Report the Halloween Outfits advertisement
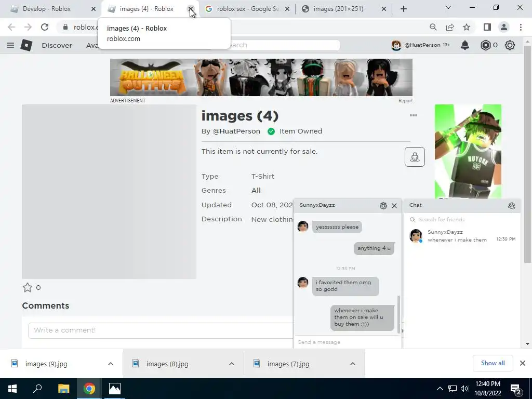Image resolution: width=532 pixels, height=399 pixels. pyautogui.click(x=405, y=101)
